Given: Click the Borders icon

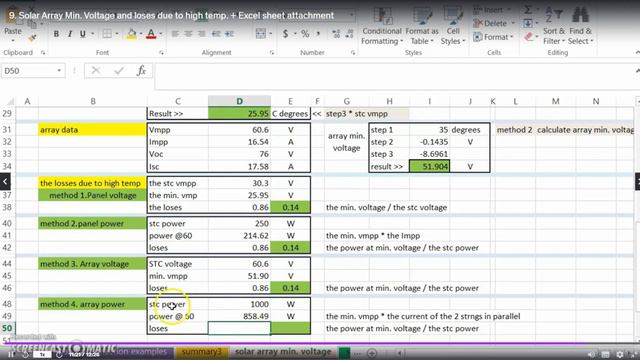Looking at the screenshot, I should [107, 34].
